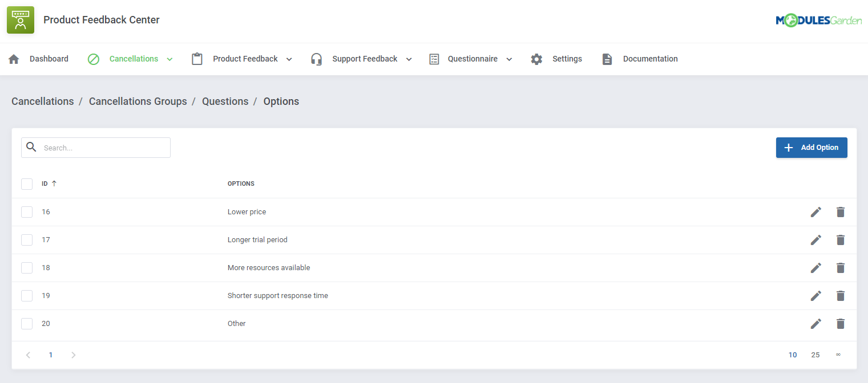Open Settings via the gear icon
The height and width of the screenshot is (383, 868).
[536, 59]
